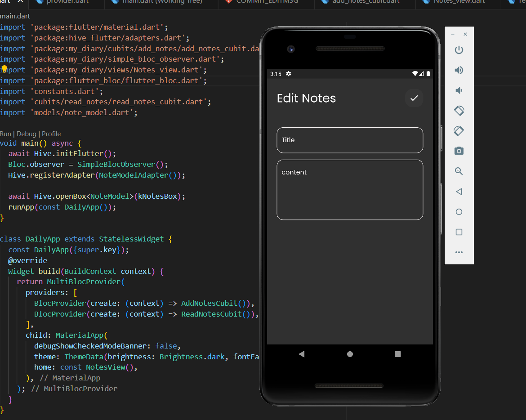
Task: Rotate the emulator clockwise
Action: click(x=459, y=131)
